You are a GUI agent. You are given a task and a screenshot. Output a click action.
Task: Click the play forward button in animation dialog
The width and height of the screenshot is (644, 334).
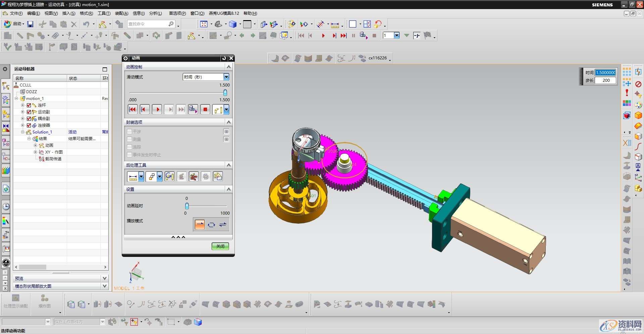pos(157,109)
